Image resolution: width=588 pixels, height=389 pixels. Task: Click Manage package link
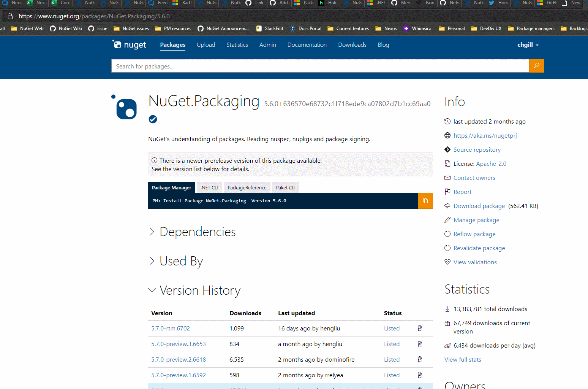(476, 220)
